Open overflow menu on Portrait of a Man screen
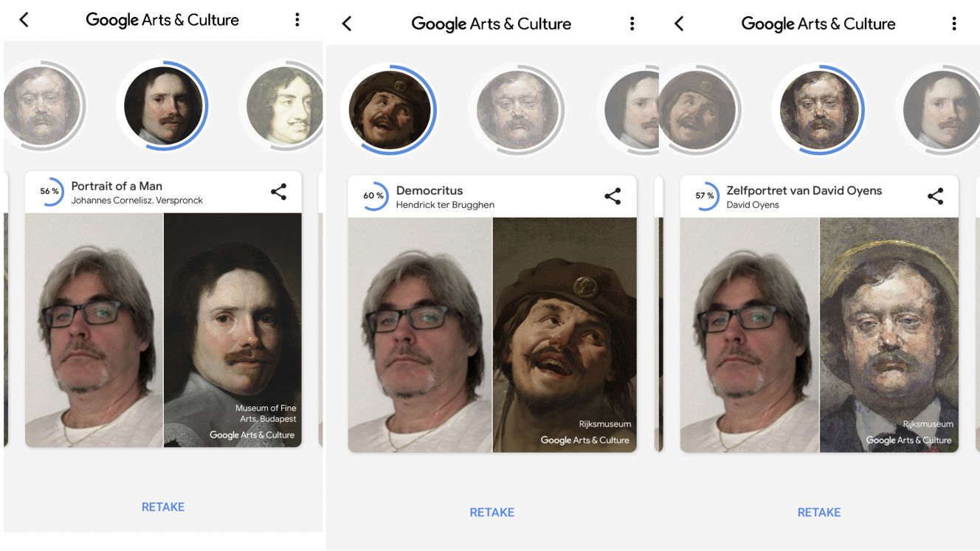The image size is (980, 551). [297, 20]
